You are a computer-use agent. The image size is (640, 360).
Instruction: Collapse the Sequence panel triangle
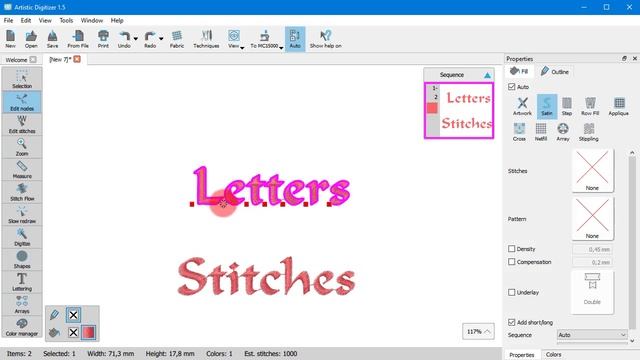[x=487, y=75]
